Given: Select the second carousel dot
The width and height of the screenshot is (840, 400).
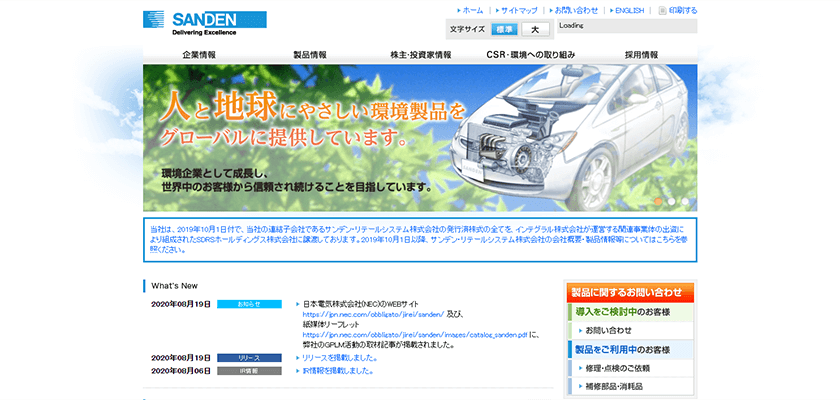Looking at the screenshot, I should (672, 201).
